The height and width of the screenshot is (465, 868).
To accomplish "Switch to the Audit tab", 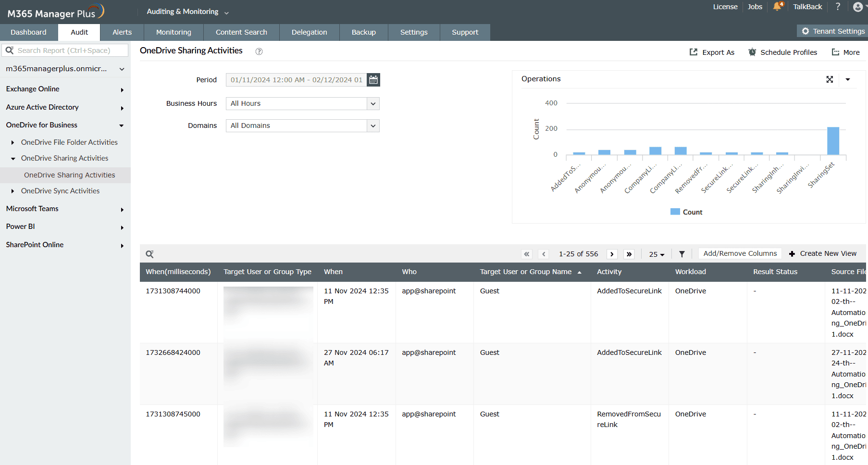I will pyautogui.click(x=79, y=32).
